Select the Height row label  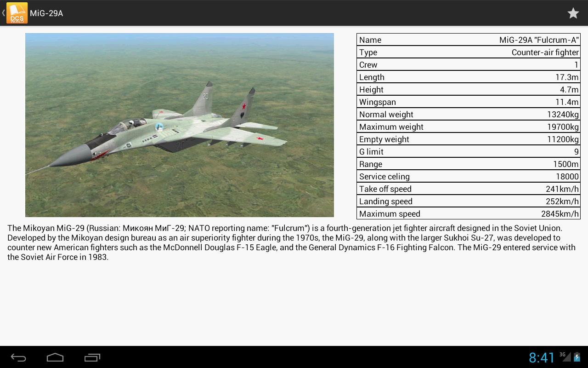point(371,90)
